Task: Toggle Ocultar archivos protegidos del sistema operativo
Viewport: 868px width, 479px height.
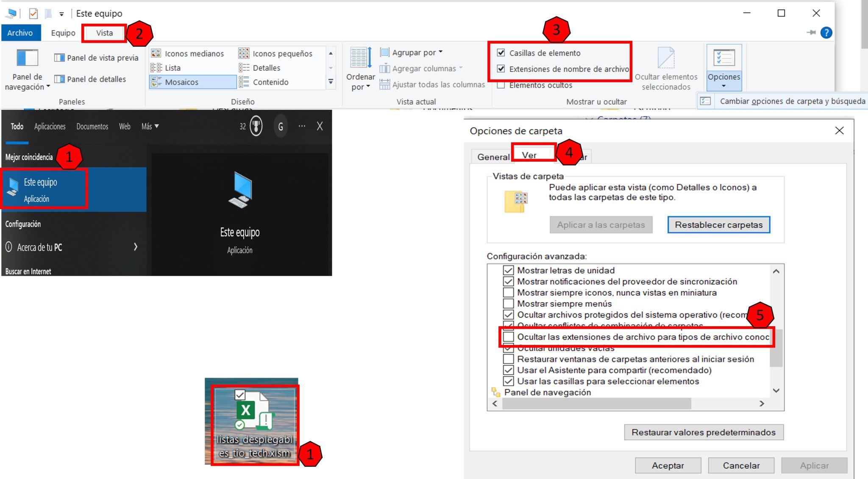Action: tap(508, 314)
